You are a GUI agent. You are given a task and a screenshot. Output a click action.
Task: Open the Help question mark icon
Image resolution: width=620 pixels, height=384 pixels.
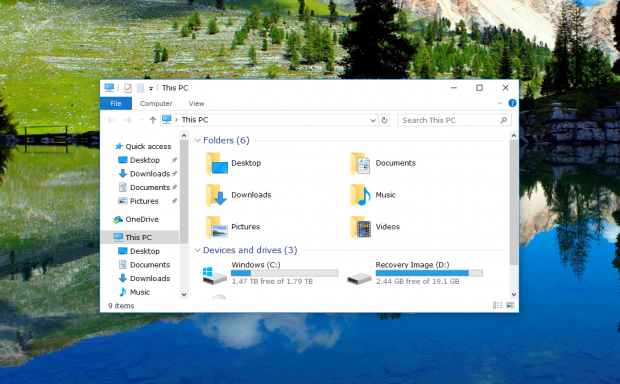(x=512, y=103)
